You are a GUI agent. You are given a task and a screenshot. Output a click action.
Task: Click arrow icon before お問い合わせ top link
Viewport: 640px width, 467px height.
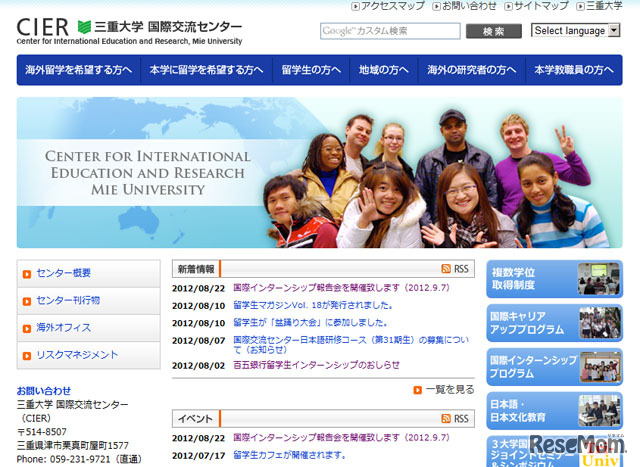click(437, 6)
